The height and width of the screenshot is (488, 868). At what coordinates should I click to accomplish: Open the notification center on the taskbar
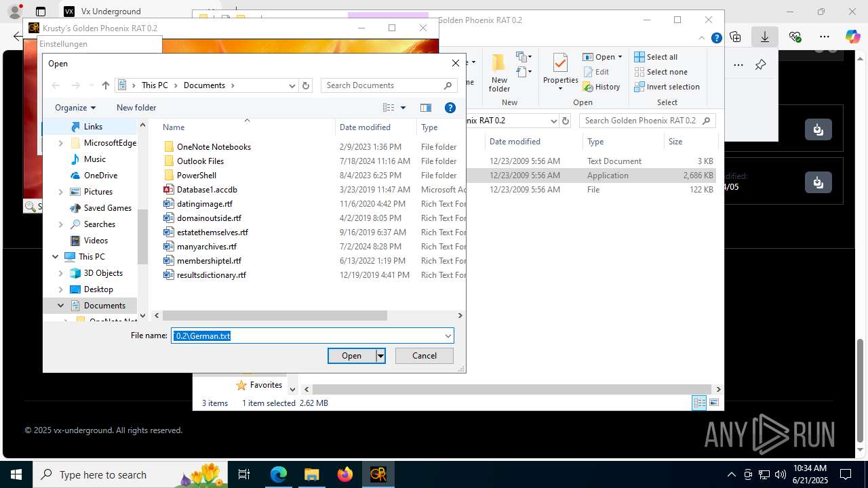tap(846, 474)
